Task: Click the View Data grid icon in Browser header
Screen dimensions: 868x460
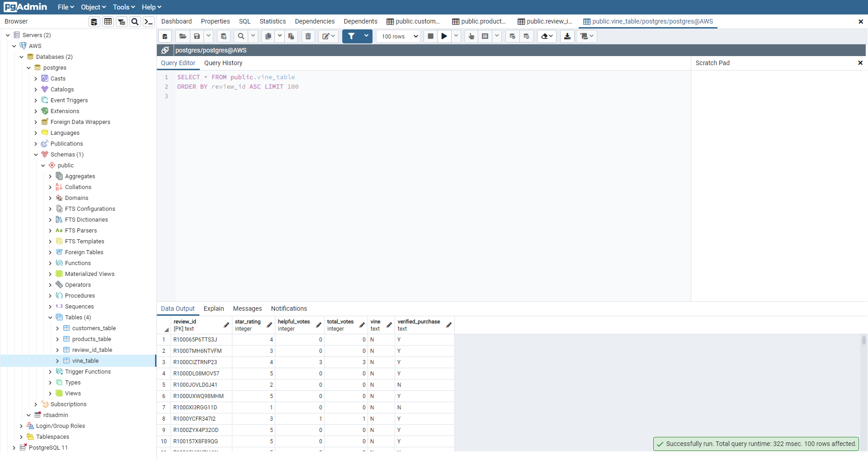Action: tap(108, 22)
